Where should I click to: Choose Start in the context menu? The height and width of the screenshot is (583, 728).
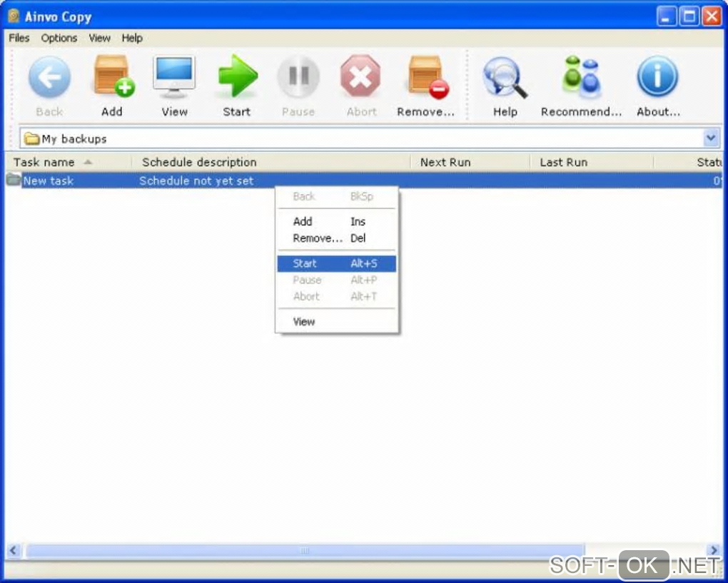click(337, 263)
